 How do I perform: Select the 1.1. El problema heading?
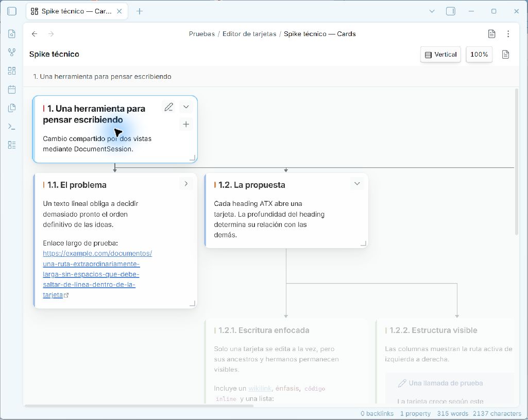77,185
